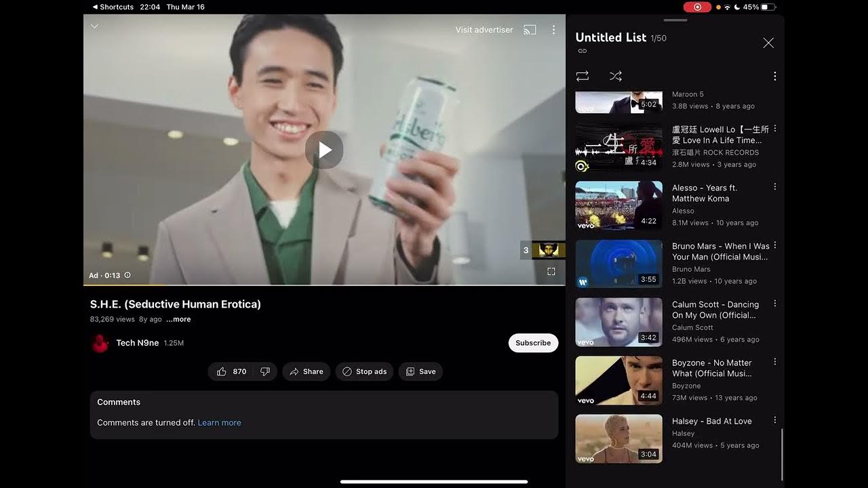This screenshot has width=868, height=488.
Task: Select the Boyzone - No Matter What title
Action: (x=712, y=368)
